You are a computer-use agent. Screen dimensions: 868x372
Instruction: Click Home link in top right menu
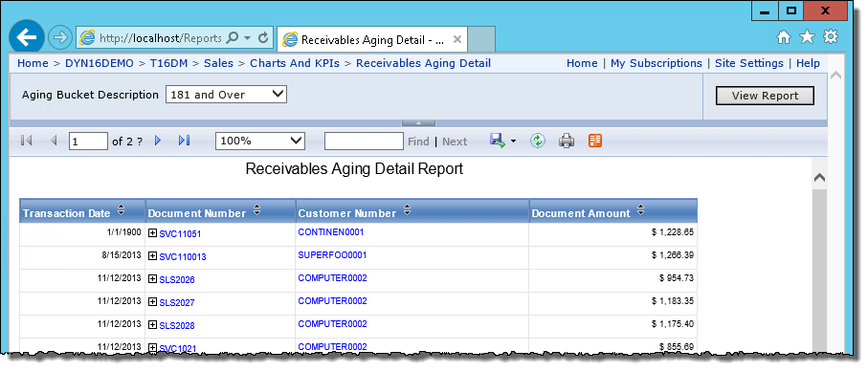tap(582, 63)
